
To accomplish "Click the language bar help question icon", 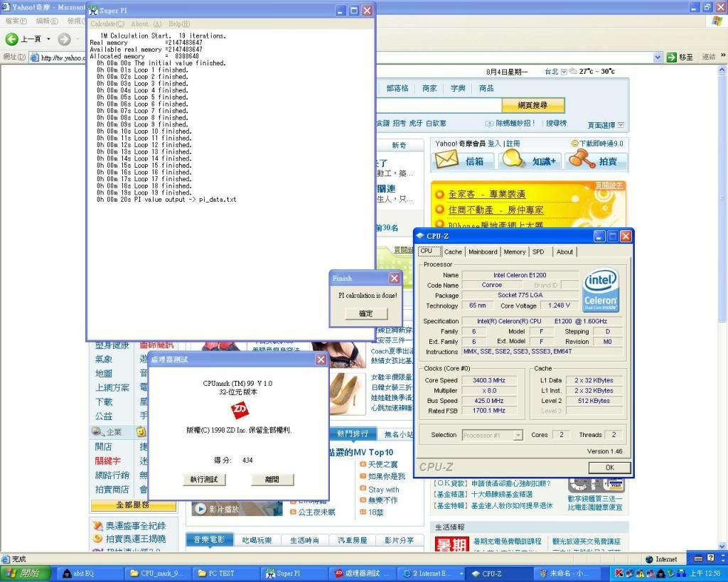I will coord(710,558).
